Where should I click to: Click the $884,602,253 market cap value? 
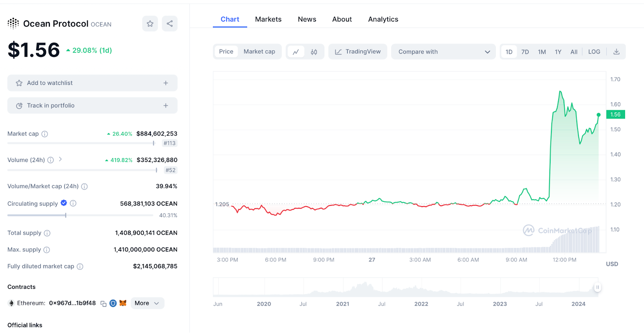pos(157,134)
